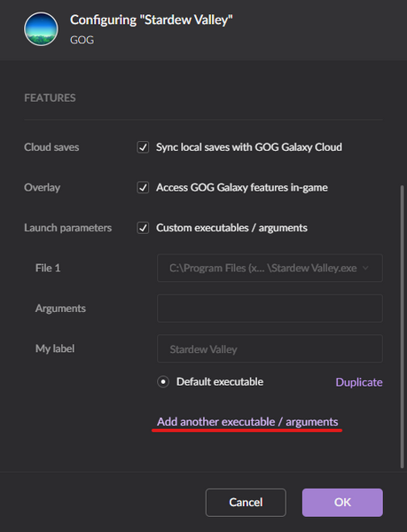Confirm with the OK button
The height and width of the screenshot is (532, 407).
click(x=342, y=503)
